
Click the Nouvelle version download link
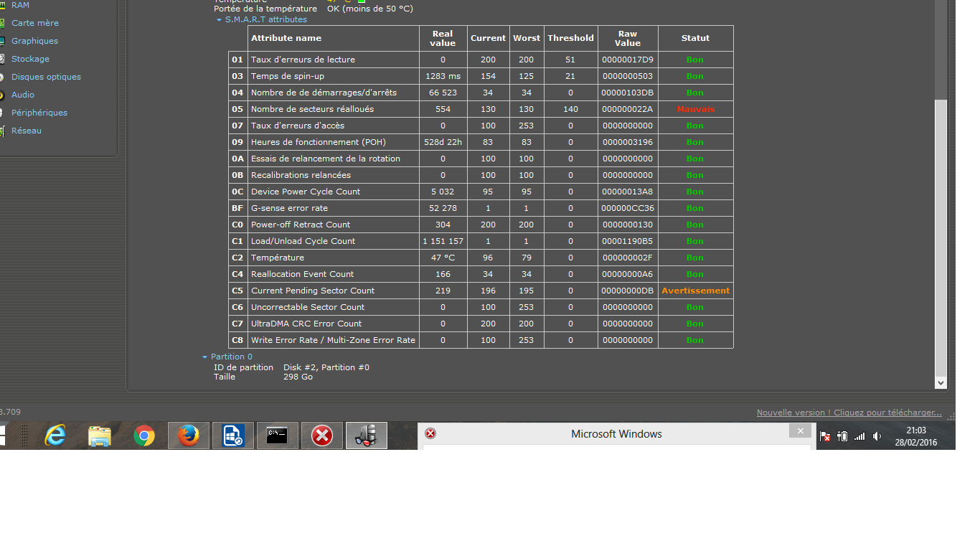pos(849,413)
